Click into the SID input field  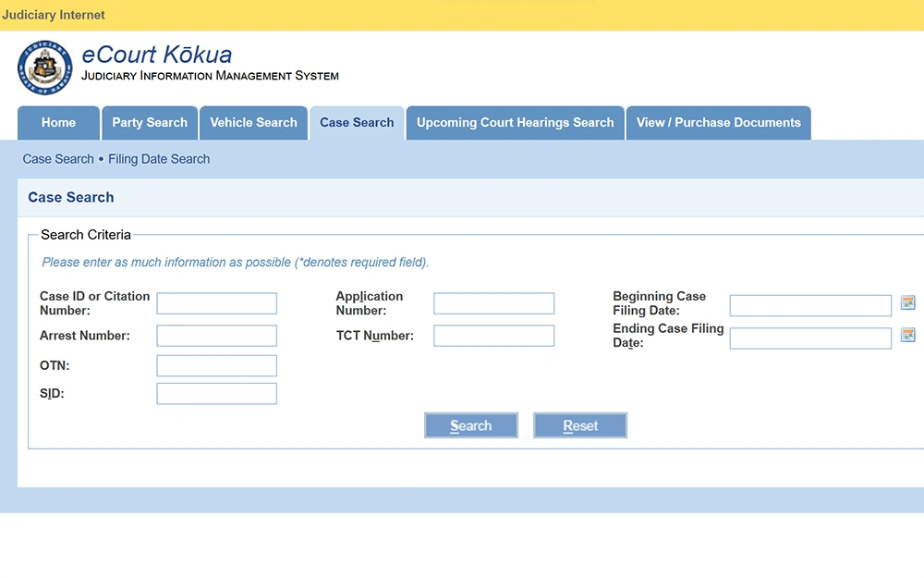click(x=217, y=394)
